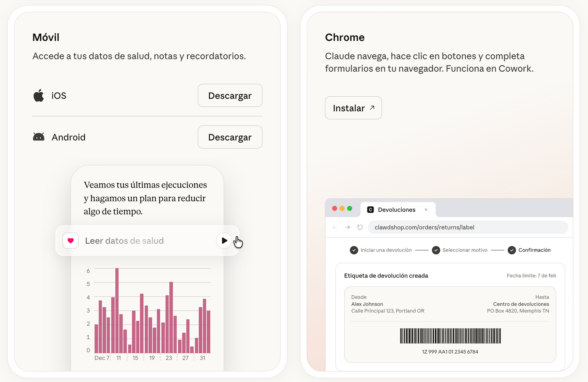The width and height of the screenshot is (588, 382).
Task: Select the 'Confirmación' step label
Action: pos(534,250)
